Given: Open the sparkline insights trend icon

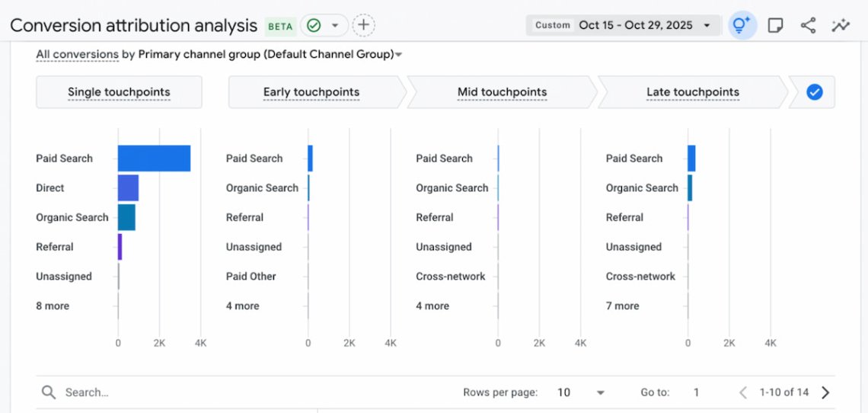Looking at the screenshot, I should 841,25.
